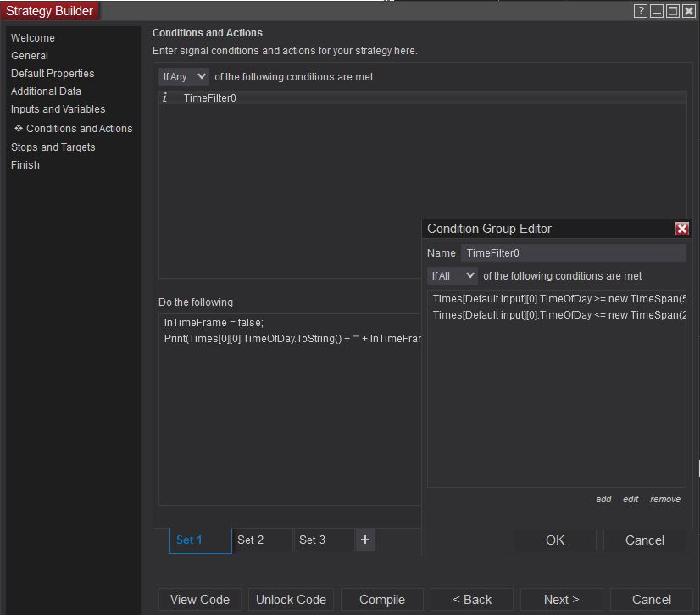
Task: Click the Name field containing TimeFilter0
Action: (x=573, y=252)
